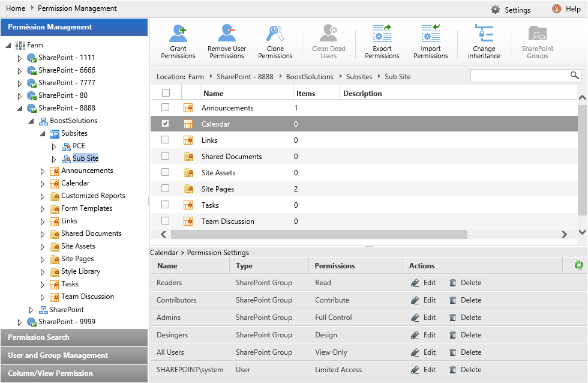Image resolution: width=588 pixels, height=383 pixels.
Task: Switch to the Permission Search panel
Action: pos(74,337)
